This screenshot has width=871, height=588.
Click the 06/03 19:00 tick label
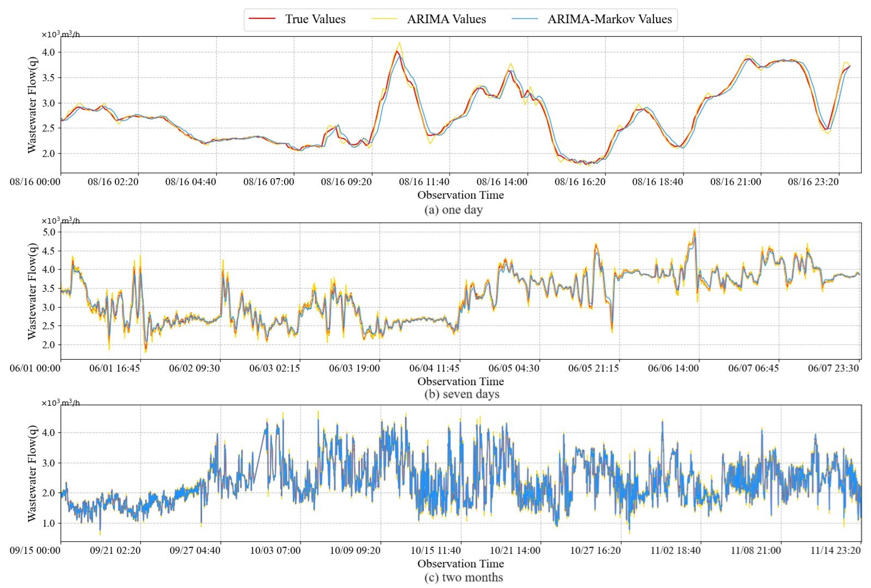click(x=354, y=368)
